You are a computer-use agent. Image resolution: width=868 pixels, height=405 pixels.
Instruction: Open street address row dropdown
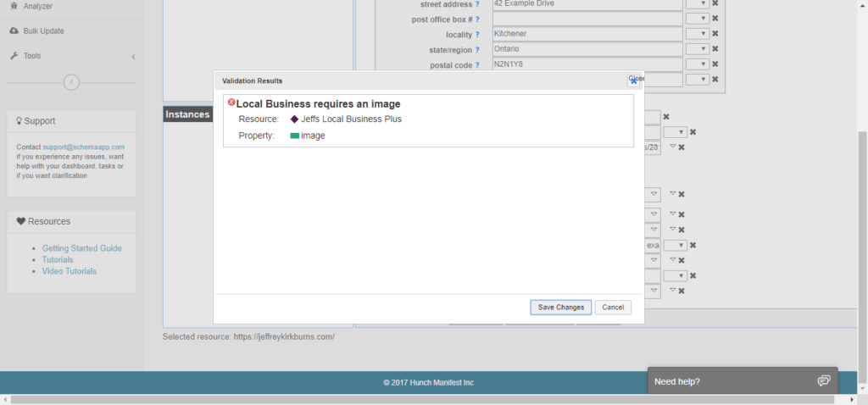click(698, 3)
